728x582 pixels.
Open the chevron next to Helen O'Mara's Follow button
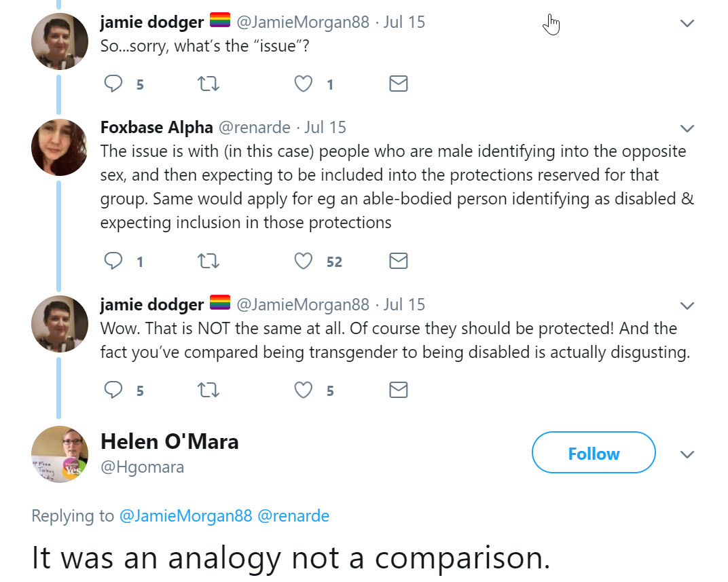click(687, 454)
